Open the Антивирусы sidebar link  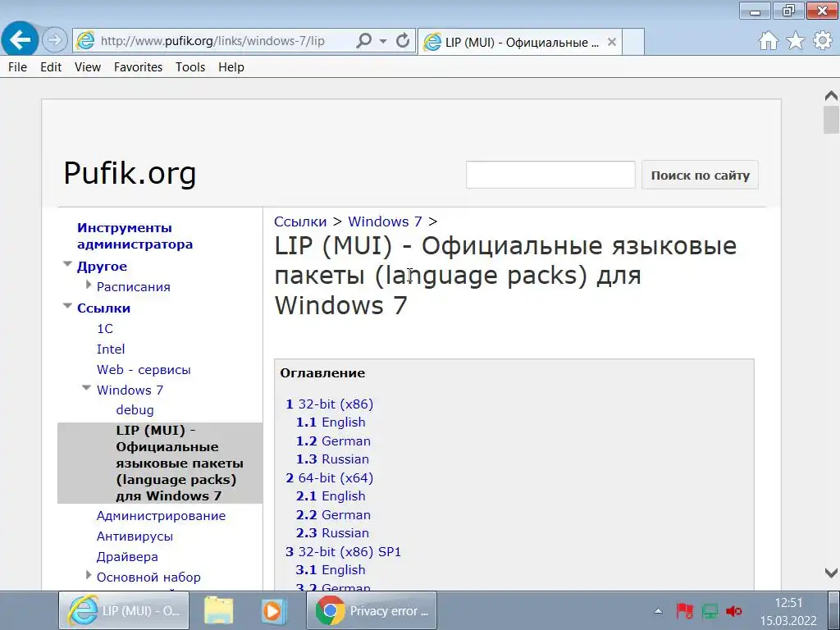[135, 536]
